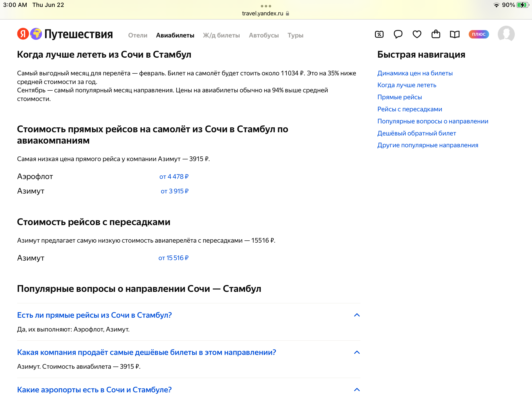
Task: Open the chat speech bubble icon
Action: point(398,34)
